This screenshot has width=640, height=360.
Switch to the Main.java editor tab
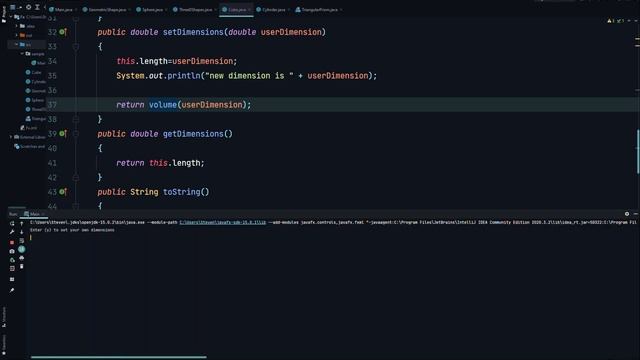[x=61, y=9]
